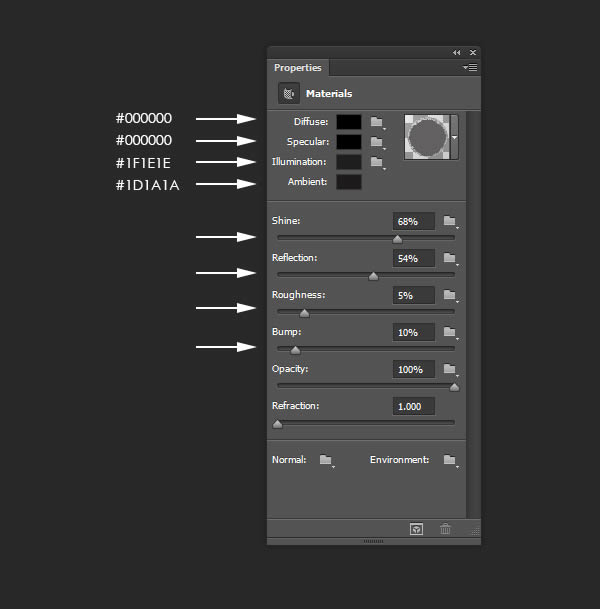Open the Opacity texture folder menu
The width and height of the screenshot is (600, 609).
(450, 369)
